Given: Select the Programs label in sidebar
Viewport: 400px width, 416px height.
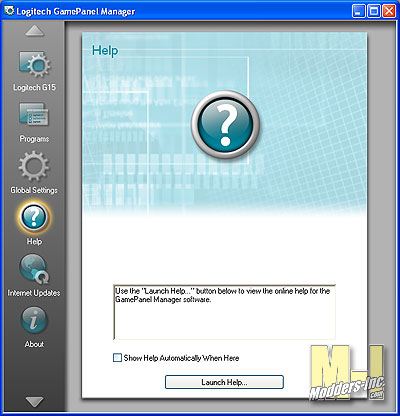Looking at the screenshot, I should click(x=34, y=139).
